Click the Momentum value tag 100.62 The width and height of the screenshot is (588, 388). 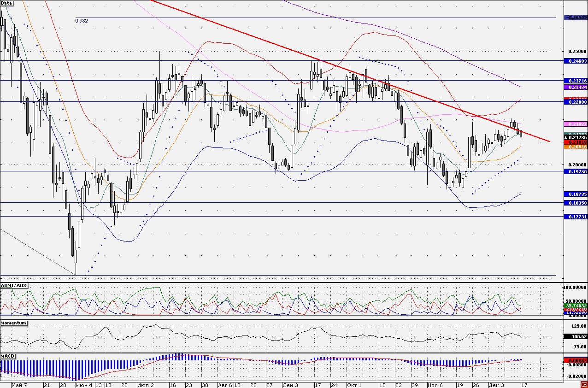pos(575,337)
